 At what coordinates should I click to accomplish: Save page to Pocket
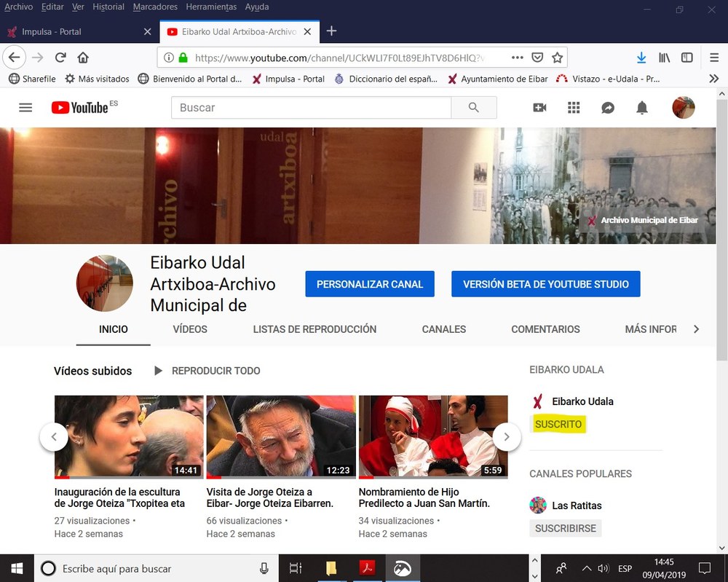tap(537, 58)
